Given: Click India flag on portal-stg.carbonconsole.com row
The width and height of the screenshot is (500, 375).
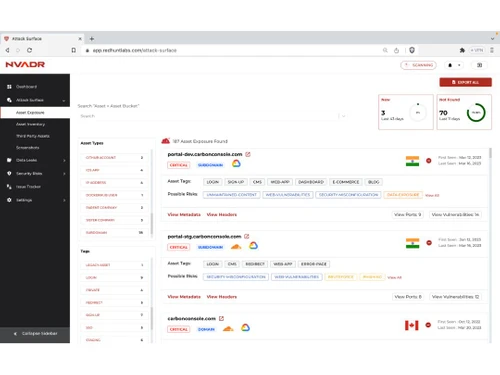Looking at the screenshot, I should point(412,243).
